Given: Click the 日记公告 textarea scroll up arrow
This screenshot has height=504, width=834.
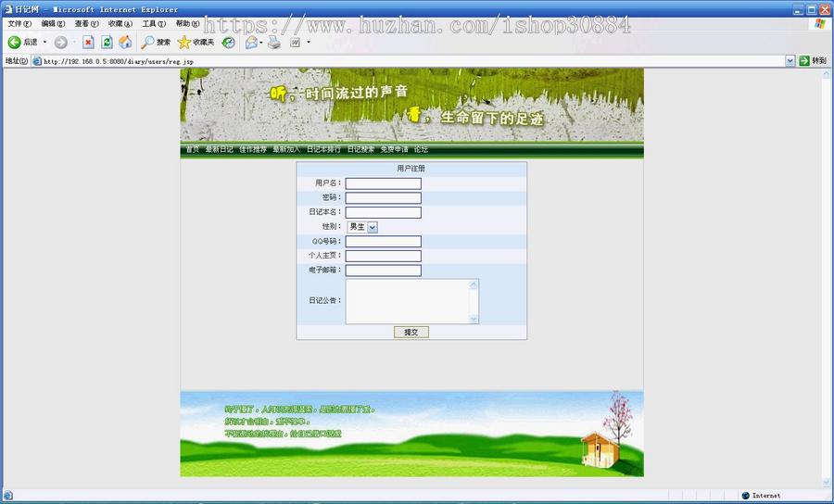Looking at the screenshot, I should [x=474, y=284].
